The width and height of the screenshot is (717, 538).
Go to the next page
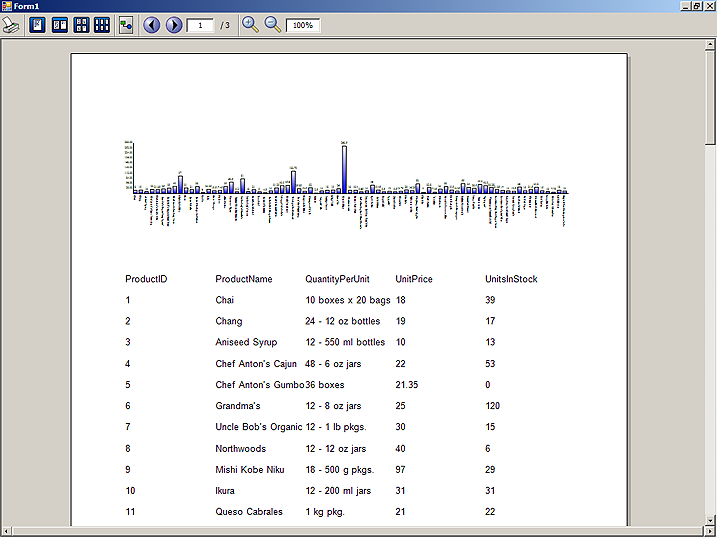(x=174, y=25)
